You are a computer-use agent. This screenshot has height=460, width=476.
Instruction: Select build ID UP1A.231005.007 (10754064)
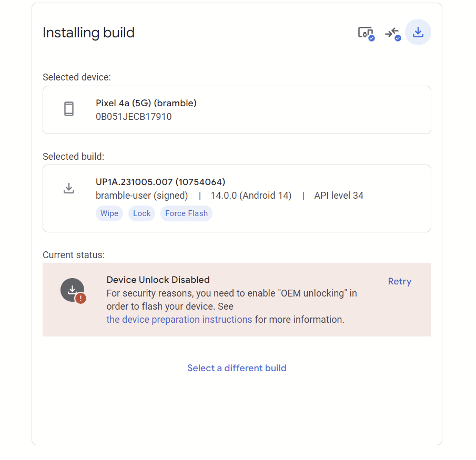(160, 182)
